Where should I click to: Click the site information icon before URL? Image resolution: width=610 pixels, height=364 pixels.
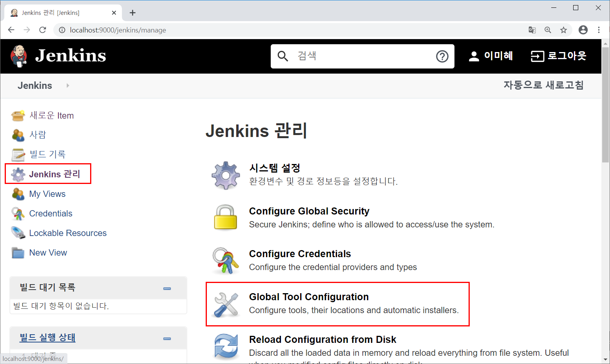pyautogui.click(x=62, y=30)
